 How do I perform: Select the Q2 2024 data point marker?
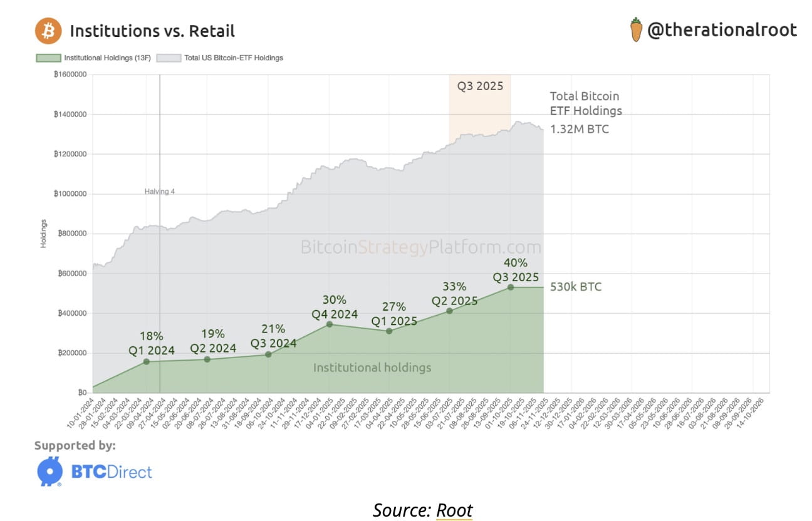point(207,359)
